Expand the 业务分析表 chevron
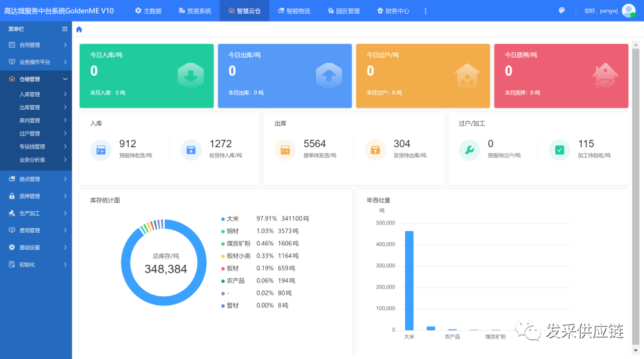The height and width of the screenshot is (359, 644). 65,160
